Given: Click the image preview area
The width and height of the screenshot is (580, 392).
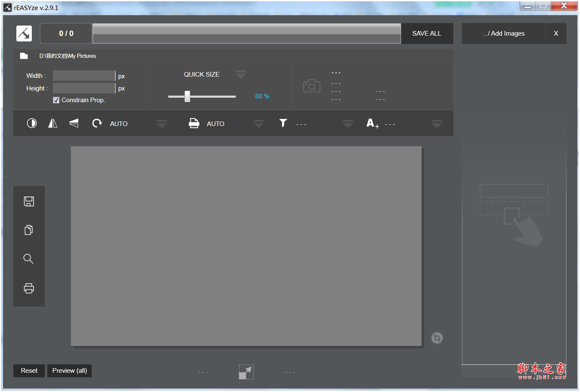Looking at the screenshot, I should tap(246, 246).
